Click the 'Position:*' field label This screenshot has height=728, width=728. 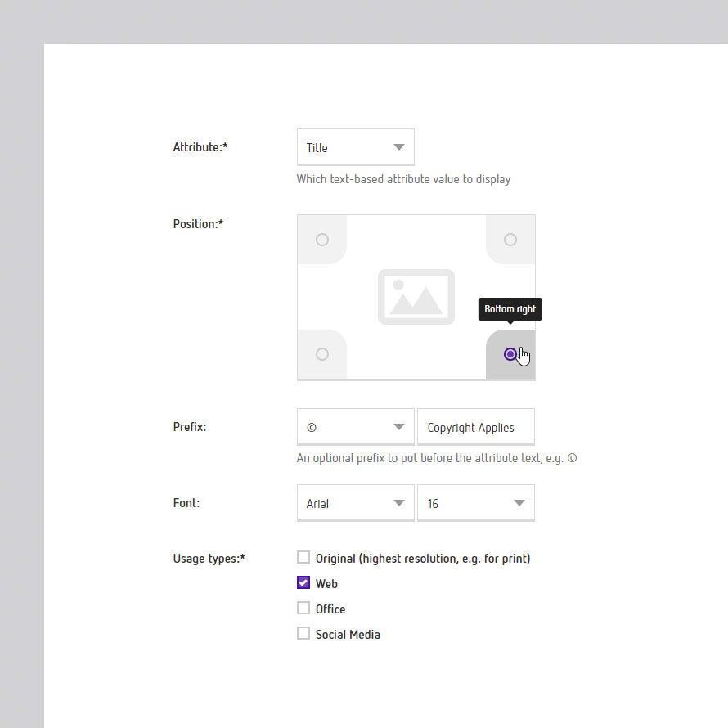coord(198,224)
